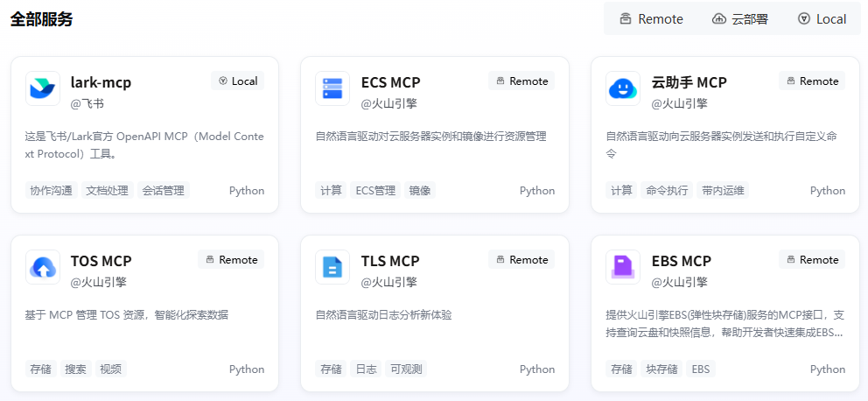
Task: Click @火山引擎 author under TOS MCP
Action: pos(99,283)
